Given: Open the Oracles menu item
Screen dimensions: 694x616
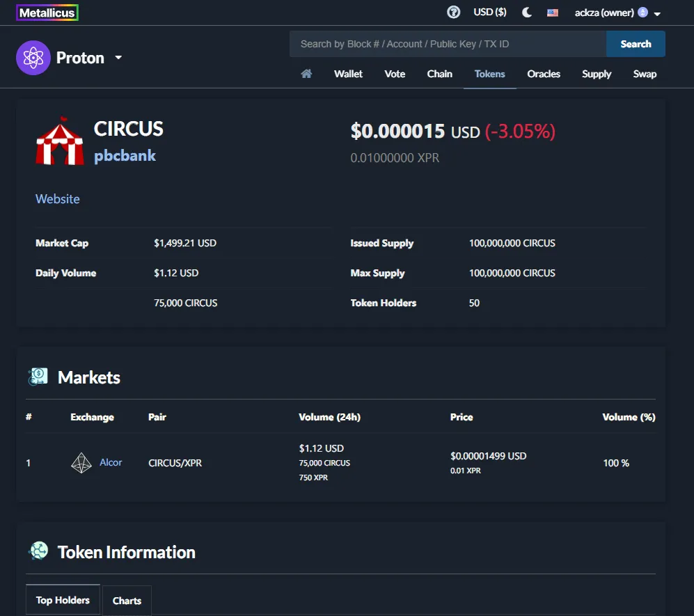Looking at the screenshot, I should click(544, 74).
